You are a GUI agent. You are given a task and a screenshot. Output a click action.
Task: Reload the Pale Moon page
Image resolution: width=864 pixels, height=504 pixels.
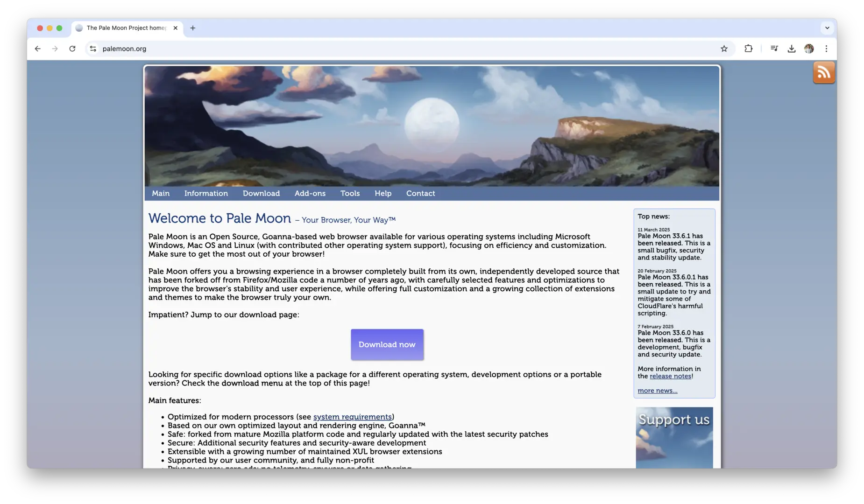click(x=72, y=49)
